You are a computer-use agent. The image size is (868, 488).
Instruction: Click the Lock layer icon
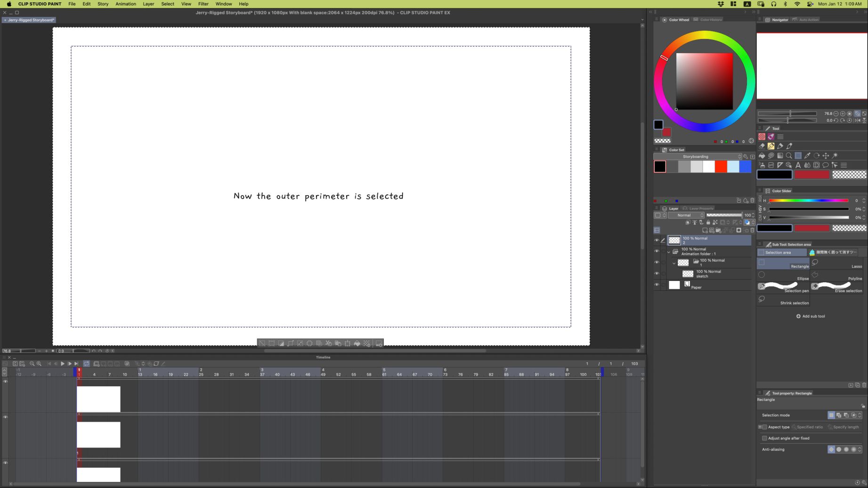click(x=708, y=223)
